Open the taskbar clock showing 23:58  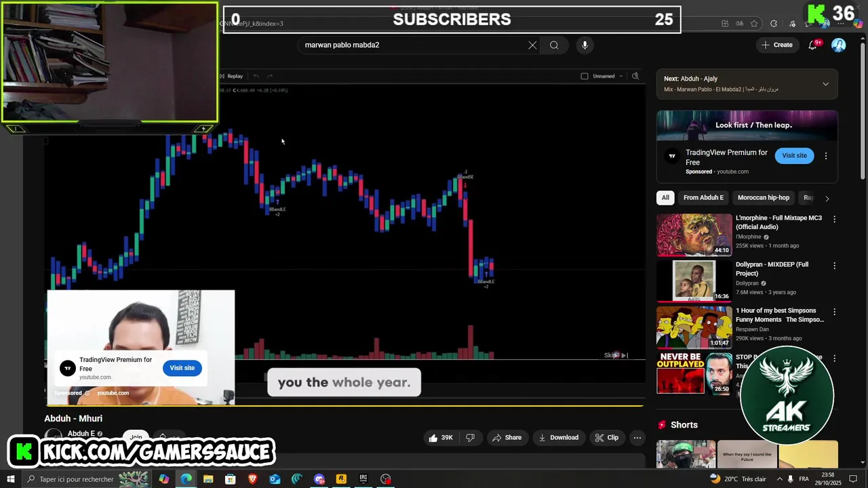coord(828,479)
